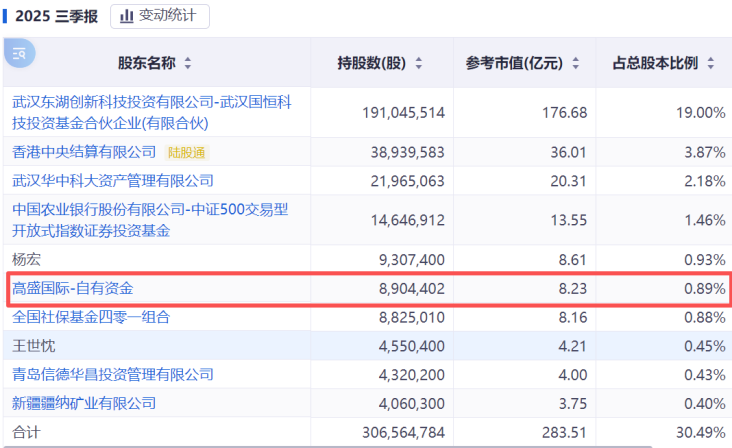The image size is (732, 448).
Task: Select the 杨宏 shareholder row name
Action: (27, 259)
